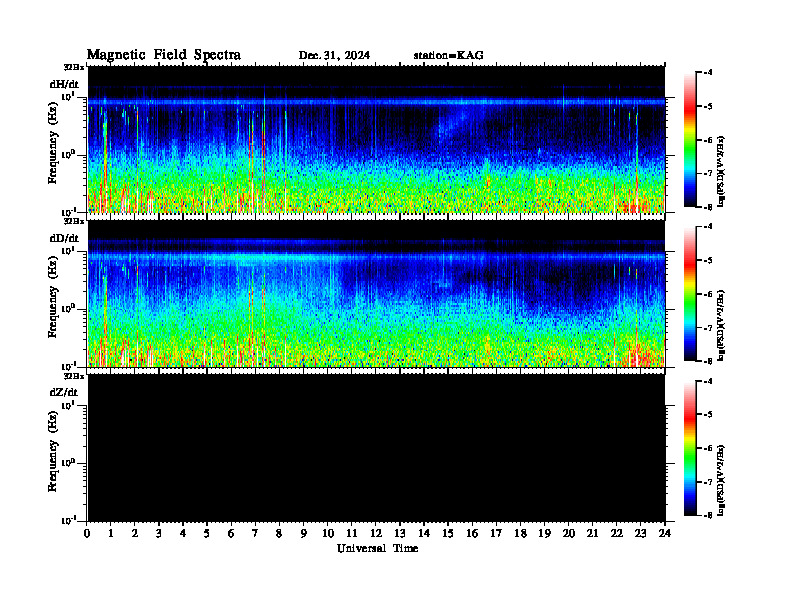
Task: Click the log(PSD) label beside dD/dt color bar
Action: tap(721, 326)
